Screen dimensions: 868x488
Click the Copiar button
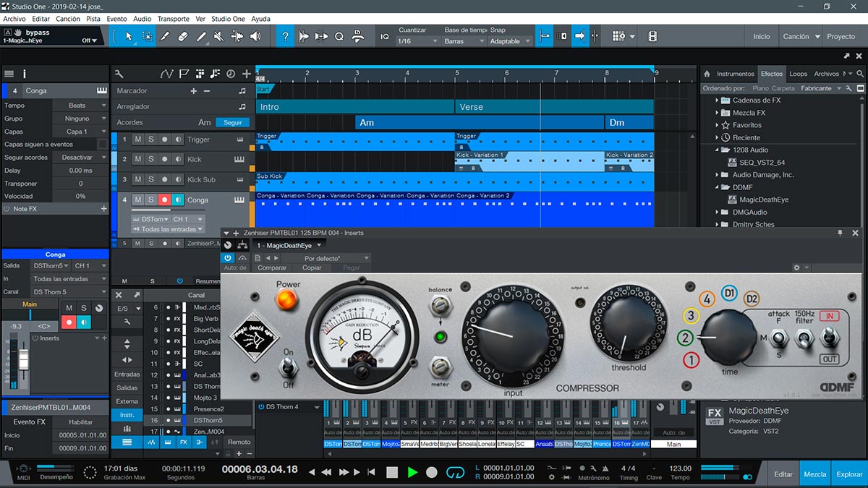point(312,267)
